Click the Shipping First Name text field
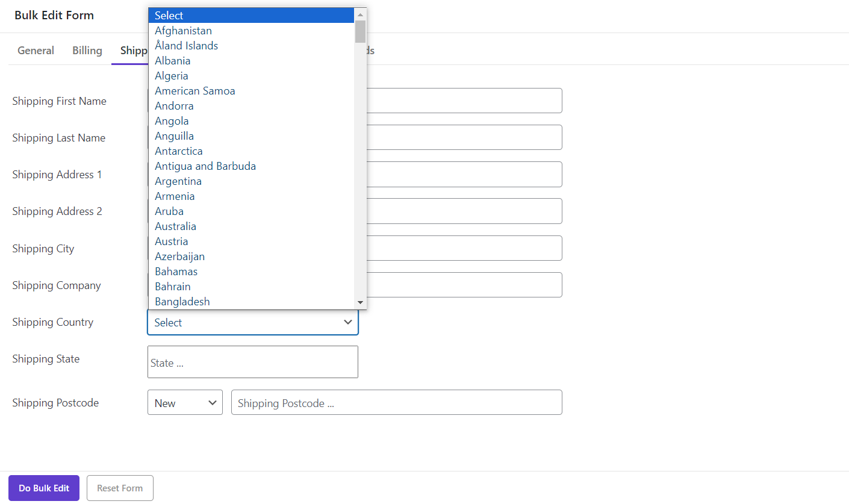Viewport: 849px width, 504px height. coord(464,101)
